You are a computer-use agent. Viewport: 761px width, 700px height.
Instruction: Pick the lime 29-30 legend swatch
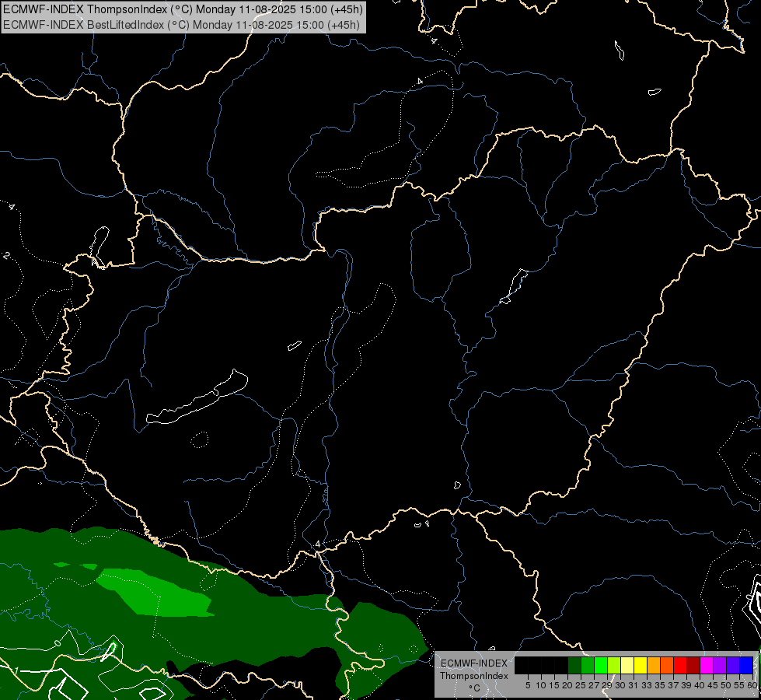tap(614, 665)
